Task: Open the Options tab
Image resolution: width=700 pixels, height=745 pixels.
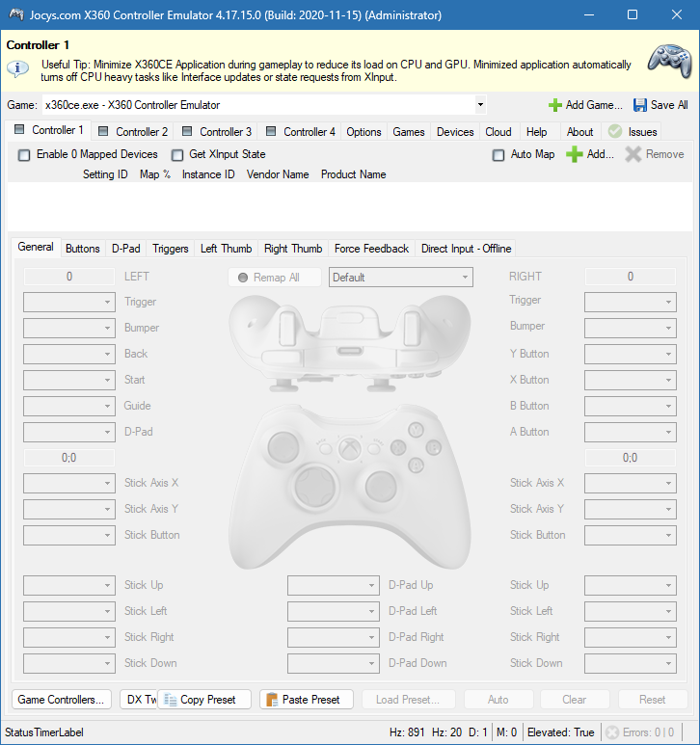Action: click(363, 132)
